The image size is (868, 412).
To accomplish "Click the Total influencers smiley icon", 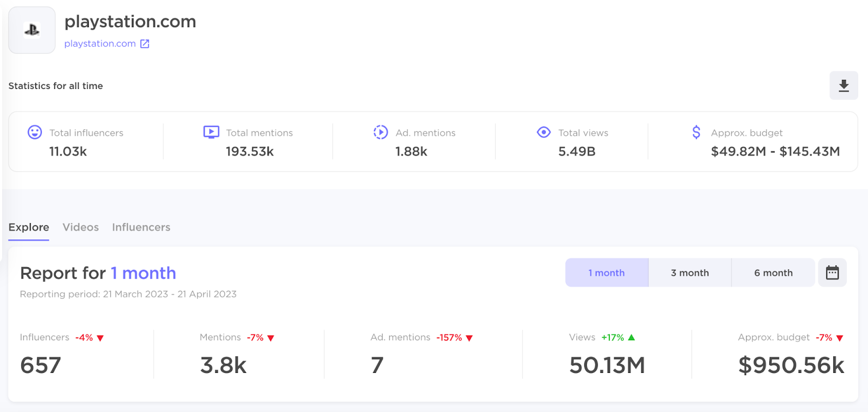I will pos(35,132).
